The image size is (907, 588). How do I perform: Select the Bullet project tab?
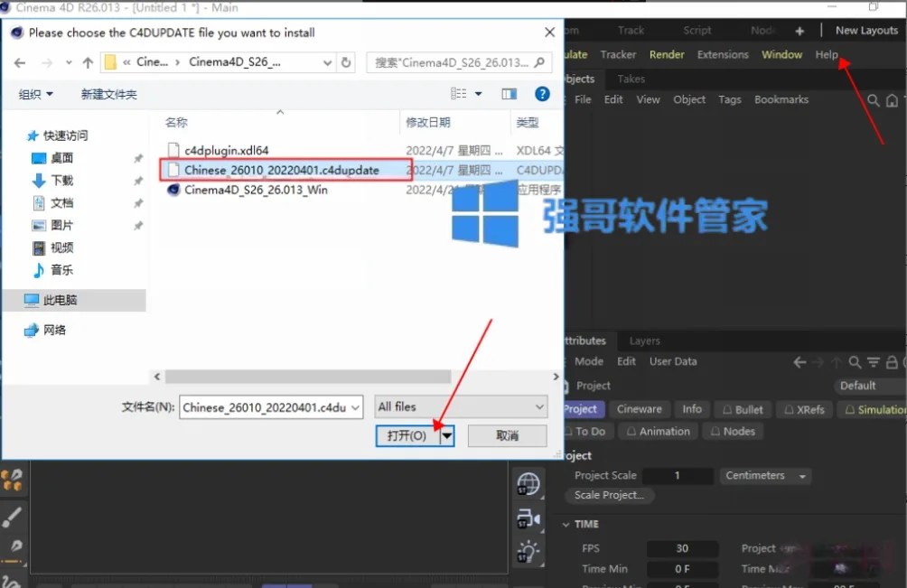pos(743,409)
